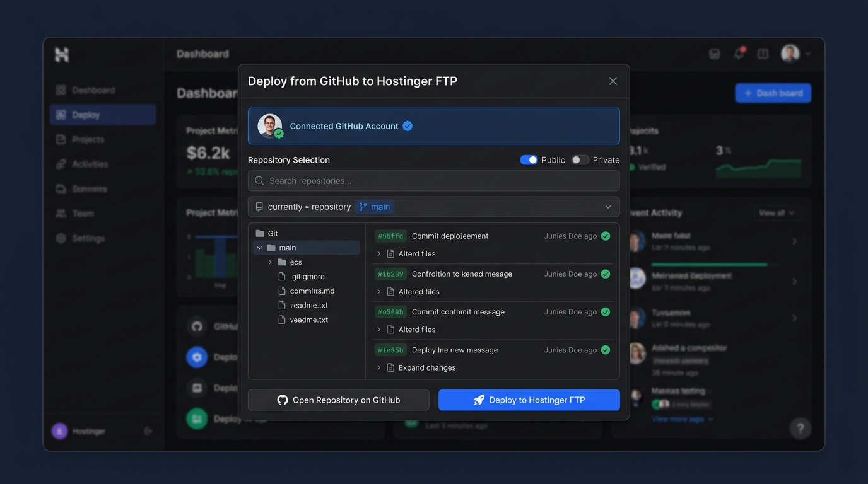Select the veadme.txt file

click(303, 320)
